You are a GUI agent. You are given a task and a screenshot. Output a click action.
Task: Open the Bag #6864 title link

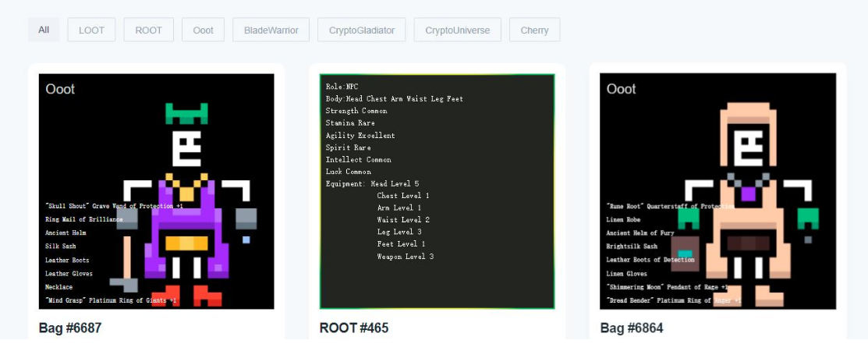pyautogui.click(x=632, y=328)
